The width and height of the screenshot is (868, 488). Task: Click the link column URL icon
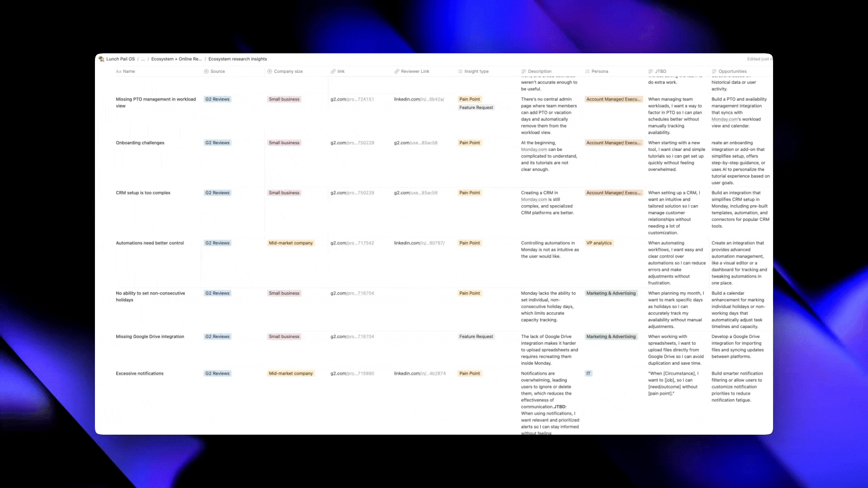click(333, 71)
